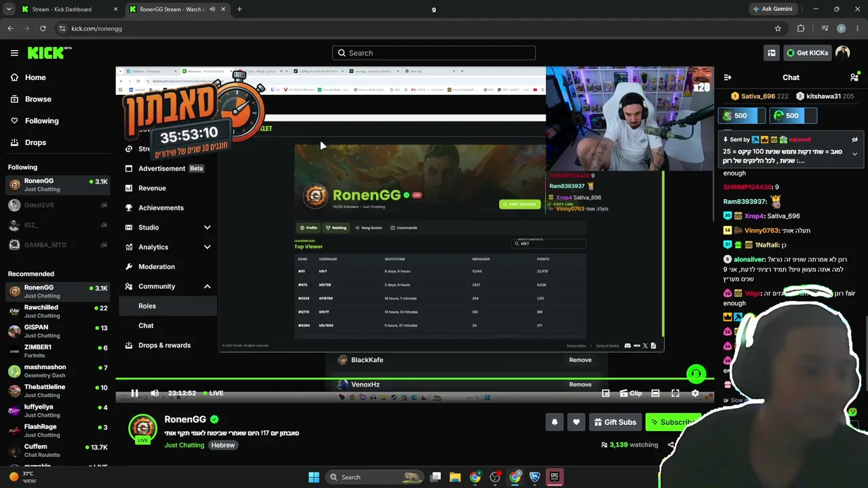This screenshot has height=488, width=868.
Task: Hide the pinned chat message
Action: pyautogui.click(x=854, y=140)
